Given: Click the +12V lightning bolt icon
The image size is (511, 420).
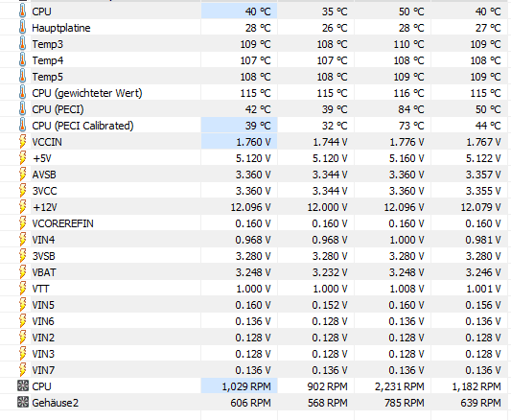Looking at the screenshot, I should [22, 207].
